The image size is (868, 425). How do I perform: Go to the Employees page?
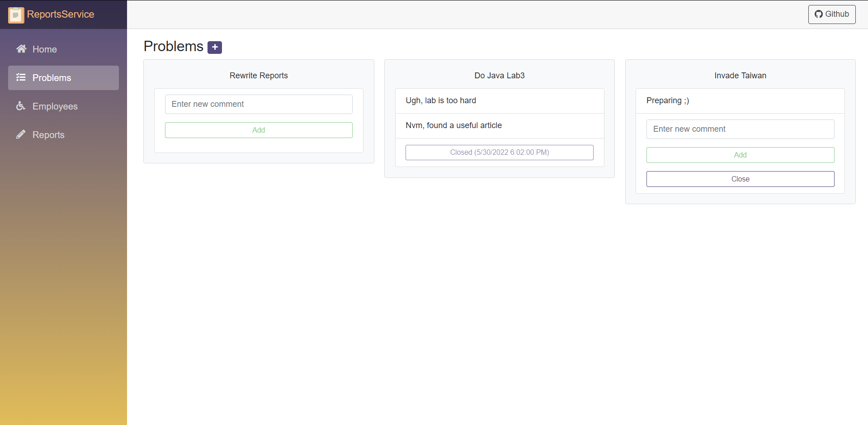click(x=63, y=106)
